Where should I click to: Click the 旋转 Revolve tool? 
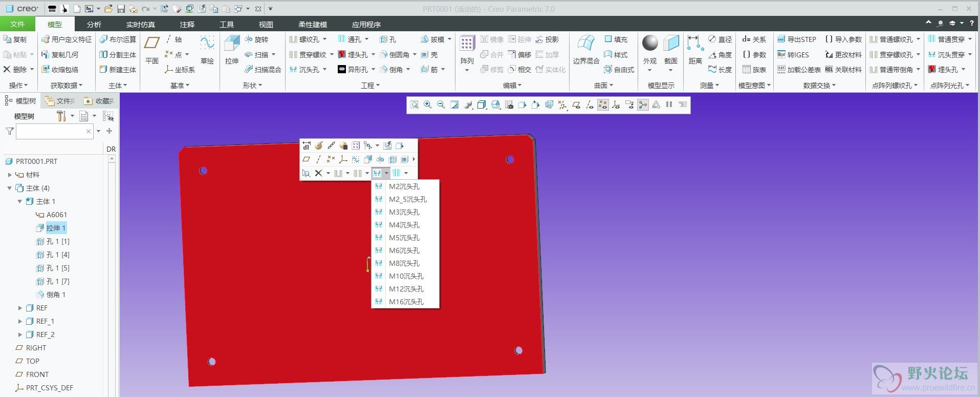tap(256, 39)
